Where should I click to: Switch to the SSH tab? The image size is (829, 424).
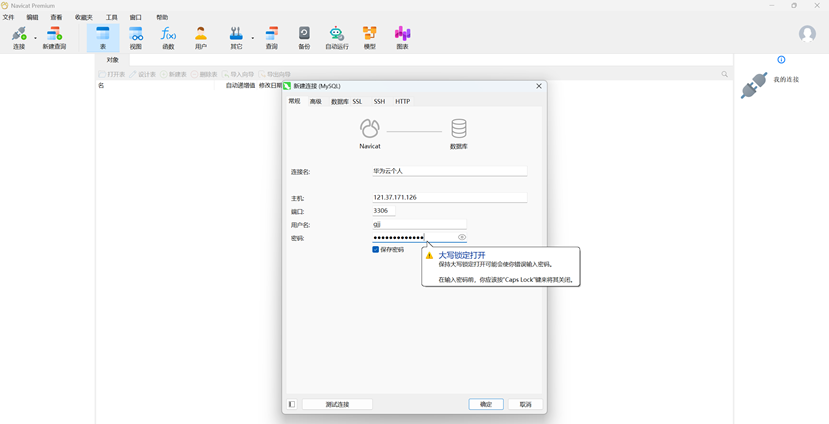click(x=380, y=102)
